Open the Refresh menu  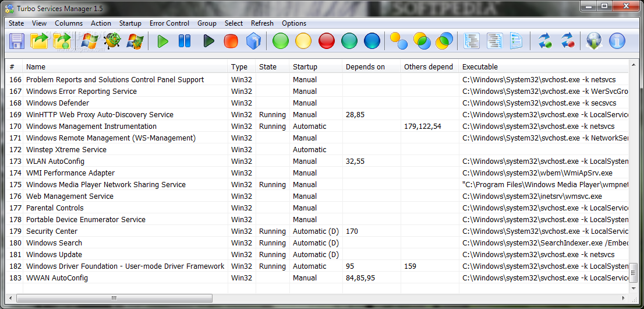262,23
